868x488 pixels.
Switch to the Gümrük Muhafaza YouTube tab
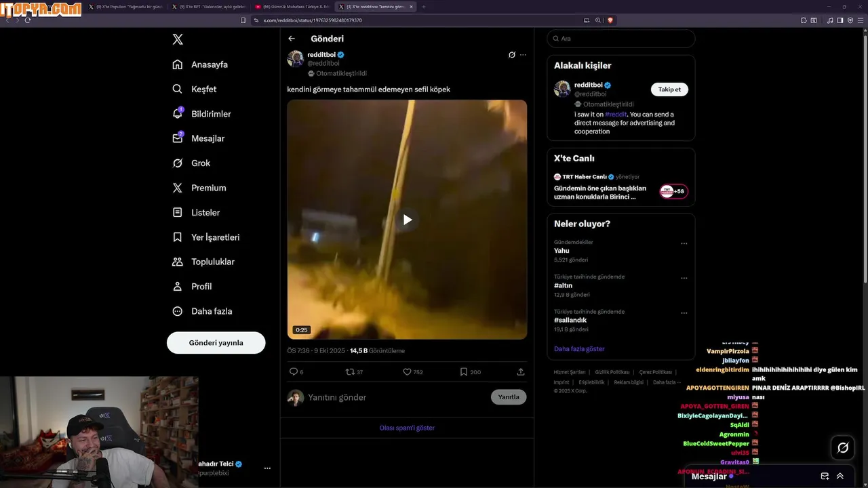pos(292,7)
